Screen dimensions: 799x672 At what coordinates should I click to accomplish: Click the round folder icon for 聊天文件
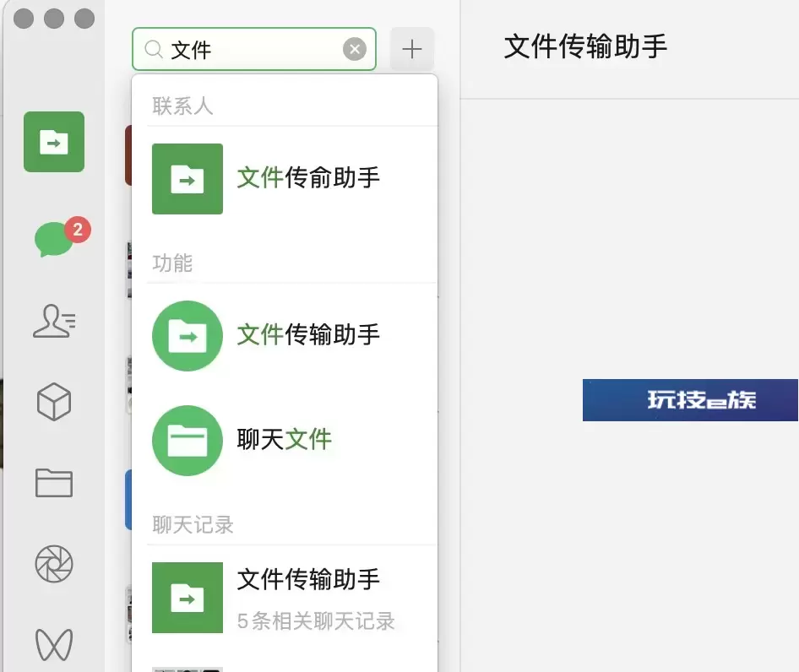pyautogui.click(x=188, y=441)
